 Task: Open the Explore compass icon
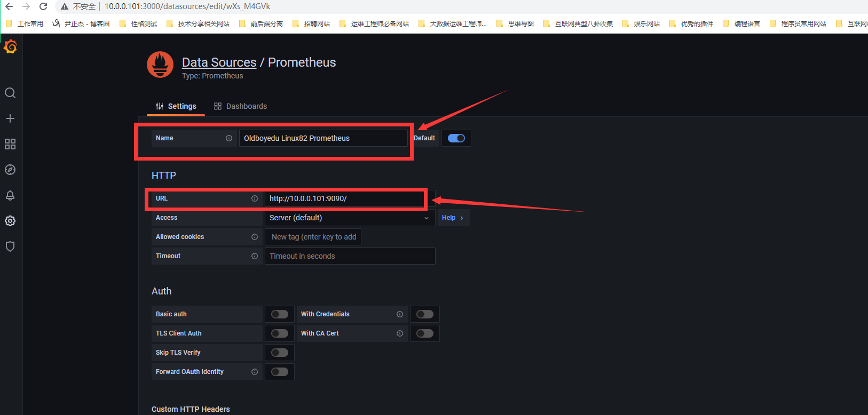click(10, 170)
